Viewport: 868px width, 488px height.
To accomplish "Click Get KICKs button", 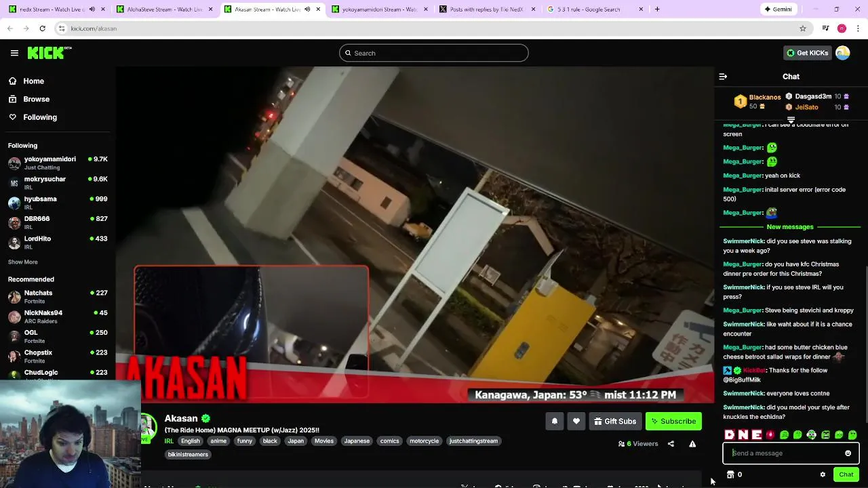I will click(807, 53).
